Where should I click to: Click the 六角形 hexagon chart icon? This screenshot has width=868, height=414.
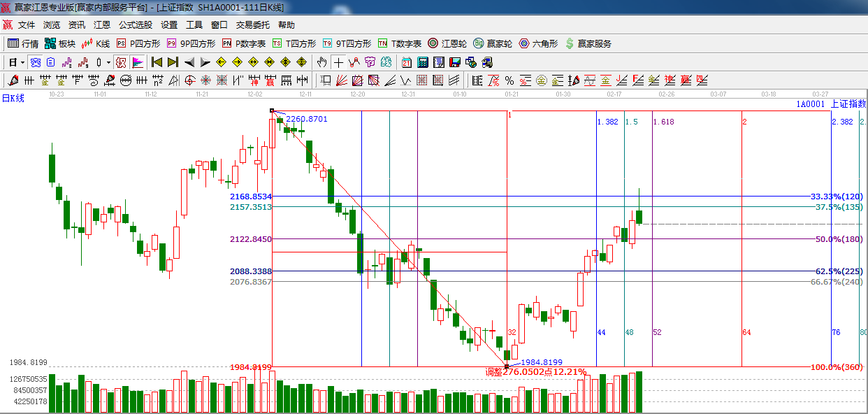tap(537, 43)
